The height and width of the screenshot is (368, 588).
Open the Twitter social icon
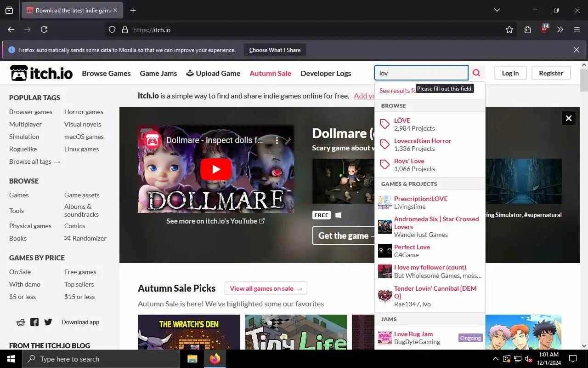48,322
